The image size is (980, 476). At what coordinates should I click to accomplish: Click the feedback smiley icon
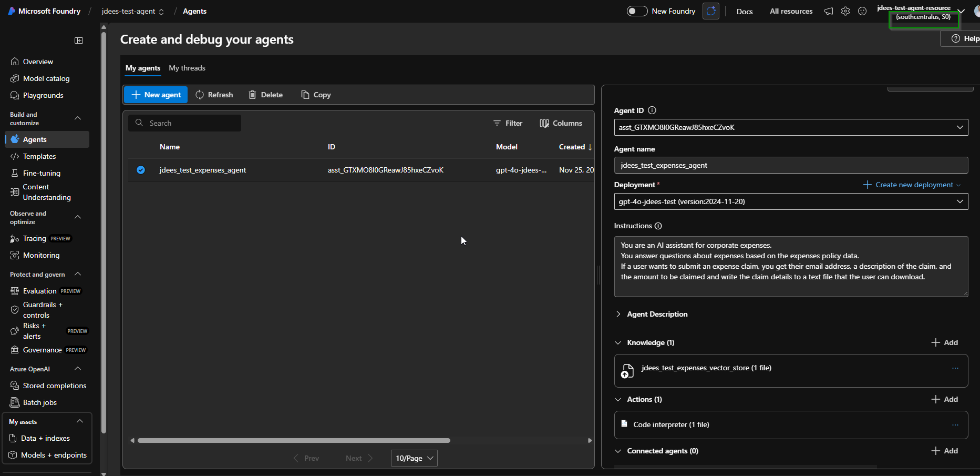862,11
